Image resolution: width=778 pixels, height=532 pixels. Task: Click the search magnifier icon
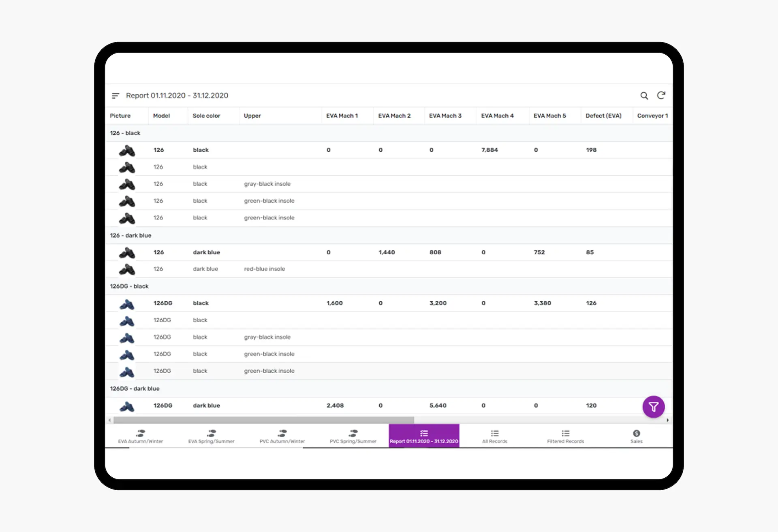(x=643, y=96)
